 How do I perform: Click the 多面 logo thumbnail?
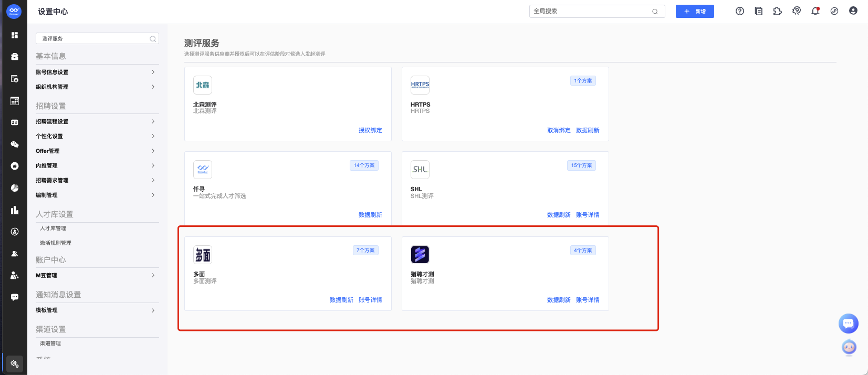[203, 255]
